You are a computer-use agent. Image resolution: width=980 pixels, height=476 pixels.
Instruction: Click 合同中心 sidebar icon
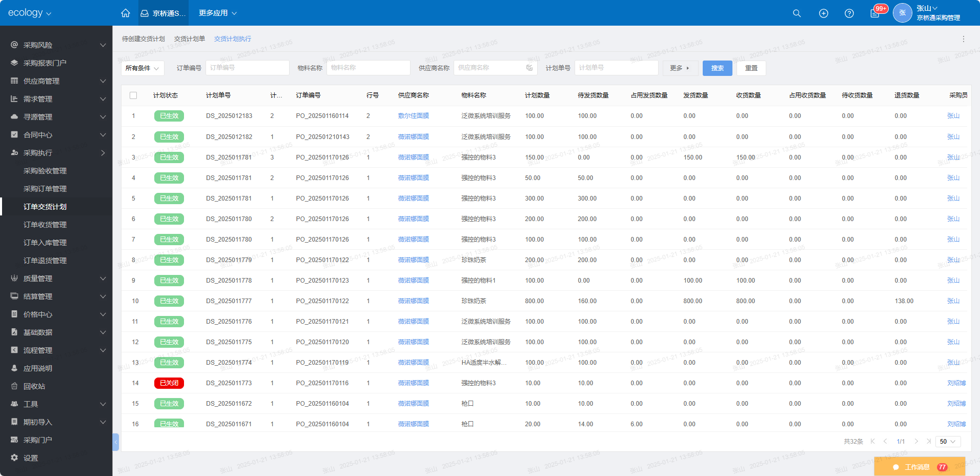14,135
